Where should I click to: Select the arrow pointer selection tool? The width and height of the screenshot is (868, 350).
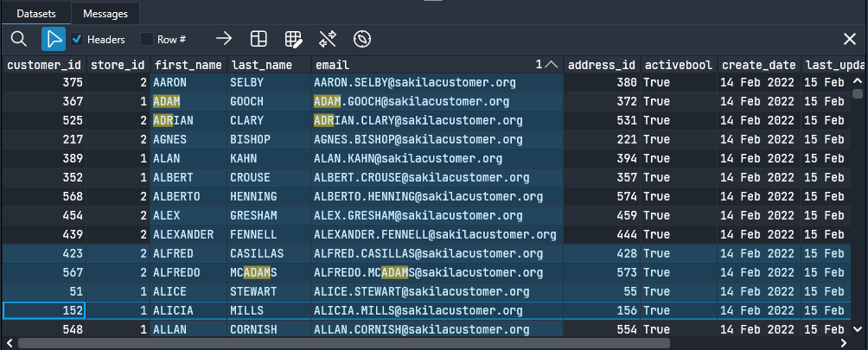pos(54,39)
